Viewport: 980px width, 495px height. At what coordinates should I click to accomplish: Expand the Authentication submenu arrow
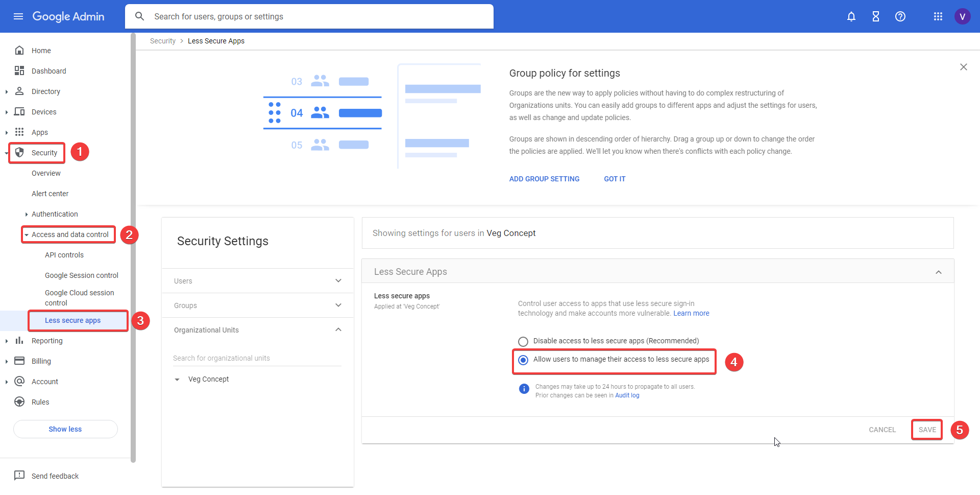coord(26,215)
